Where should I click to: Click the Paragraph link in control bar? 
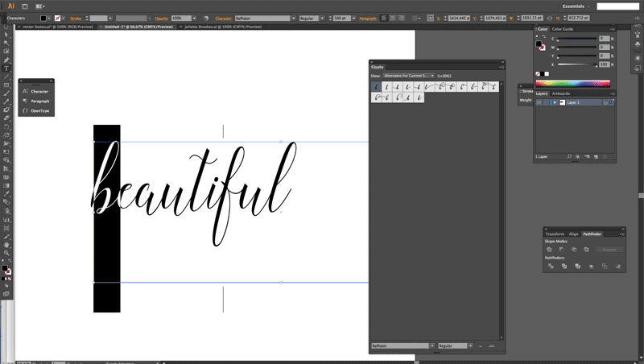[368, 19]
